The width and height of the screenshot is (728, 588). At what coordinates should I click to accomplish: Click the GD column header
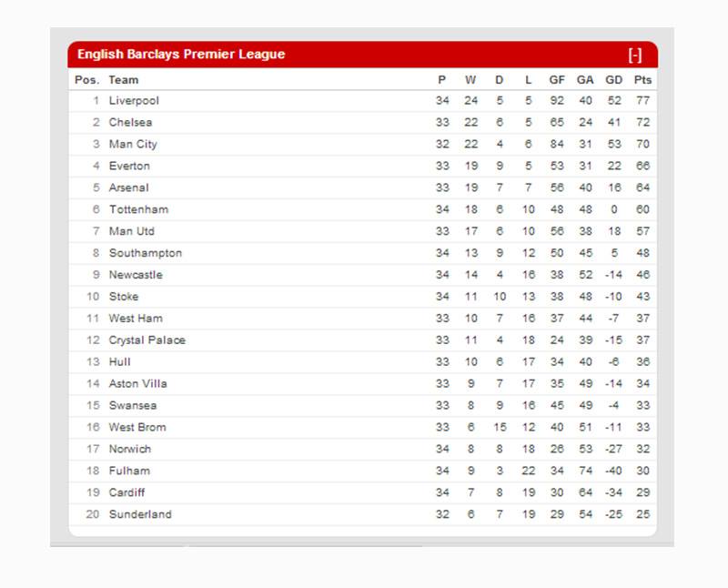(614, 80)
